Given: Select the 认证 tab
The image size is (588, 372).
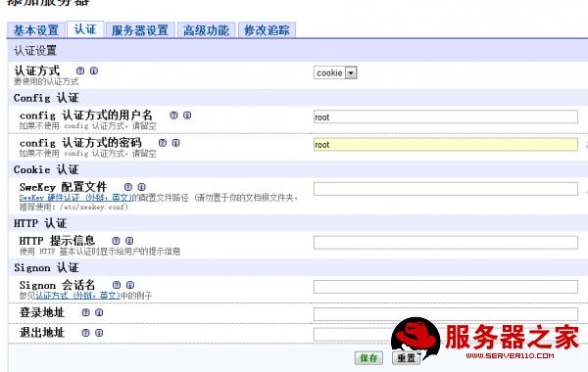Looking at the screenshot, I should pyautogui.click(x=85, y=29).
